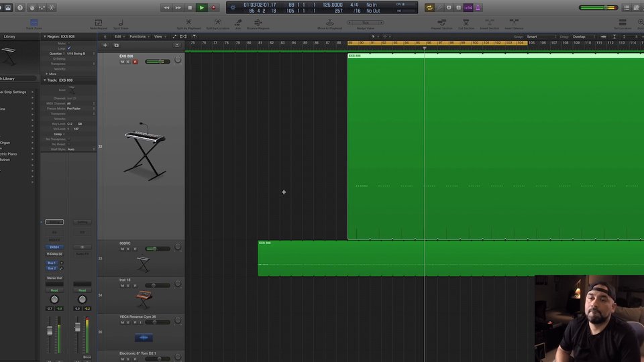Collapse the Region: EXS 808 inspector section
Viewport: 644px width, 362px height.
tap(45, 36)
